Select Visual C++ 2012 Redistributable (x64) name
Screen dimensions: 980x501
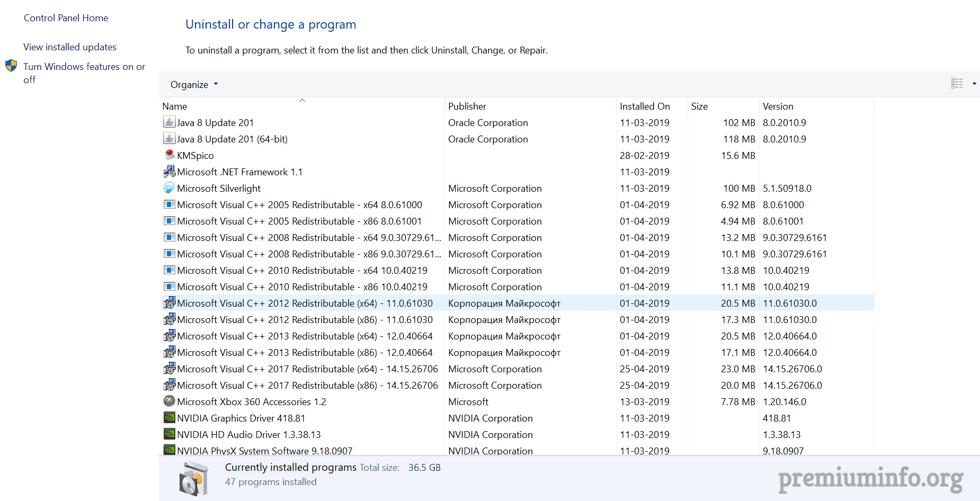(305, 303)
